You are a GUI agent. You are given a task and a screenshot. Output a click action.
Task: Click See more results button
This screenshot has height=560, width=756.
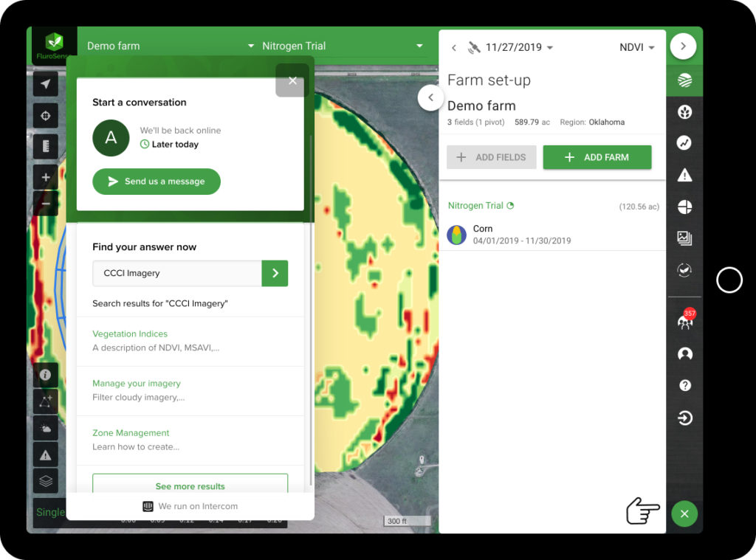pos(190,484)
